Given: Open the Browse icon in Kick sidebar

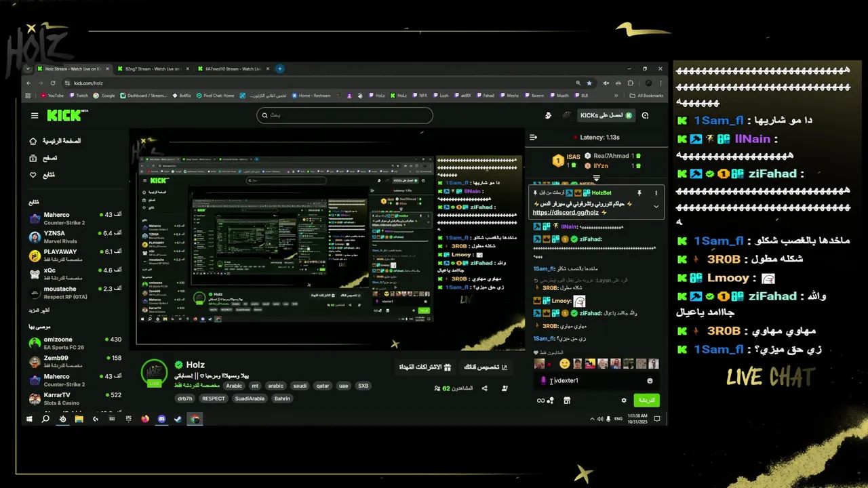Looking at the screenshot, I should 33,158.
